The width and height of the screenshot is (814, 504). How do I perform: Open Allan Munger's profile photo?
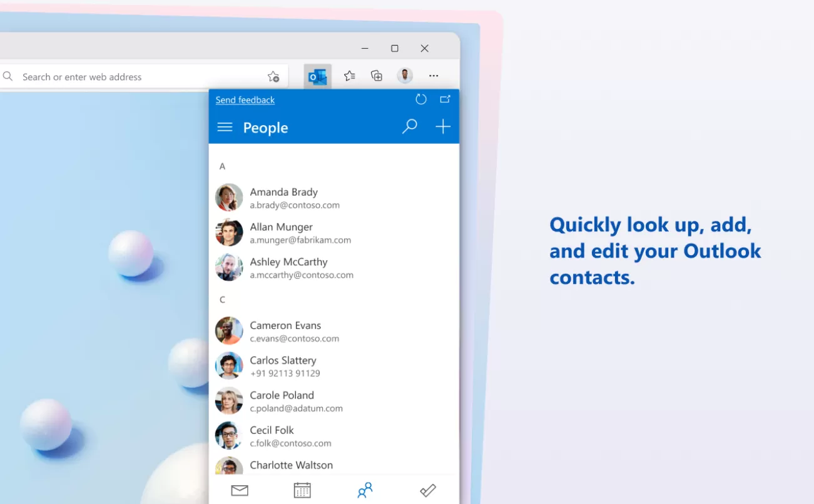coord(229,233)
